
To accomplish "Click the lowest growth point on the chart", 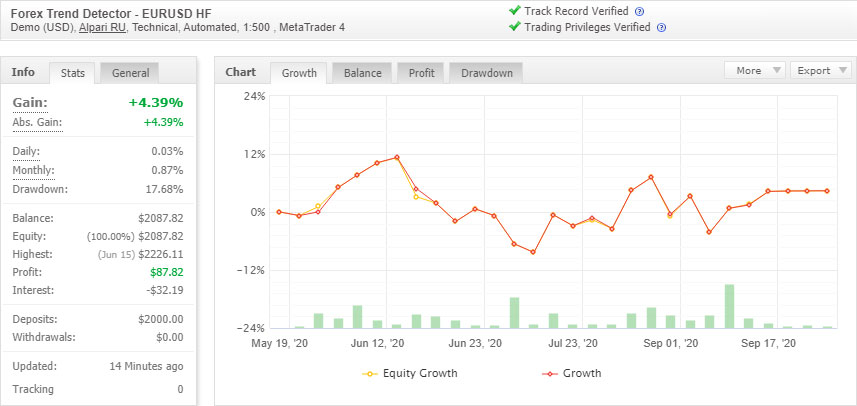I will tap(533, 252).
